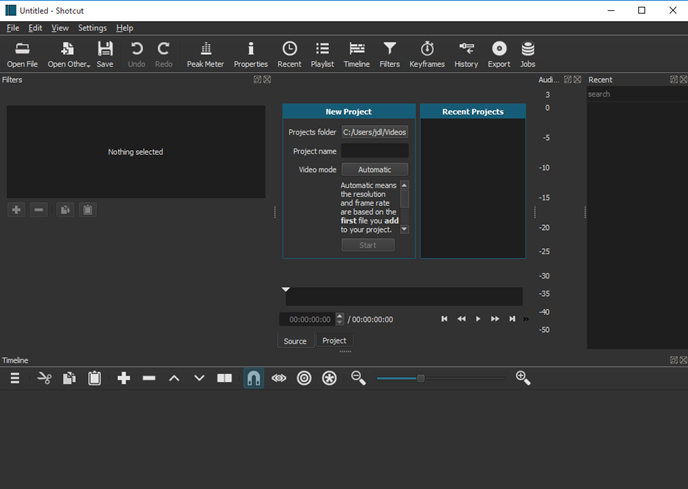Zoom in the timeline
The width and height of the screenshot is (688, 489).
coord(523,378)
